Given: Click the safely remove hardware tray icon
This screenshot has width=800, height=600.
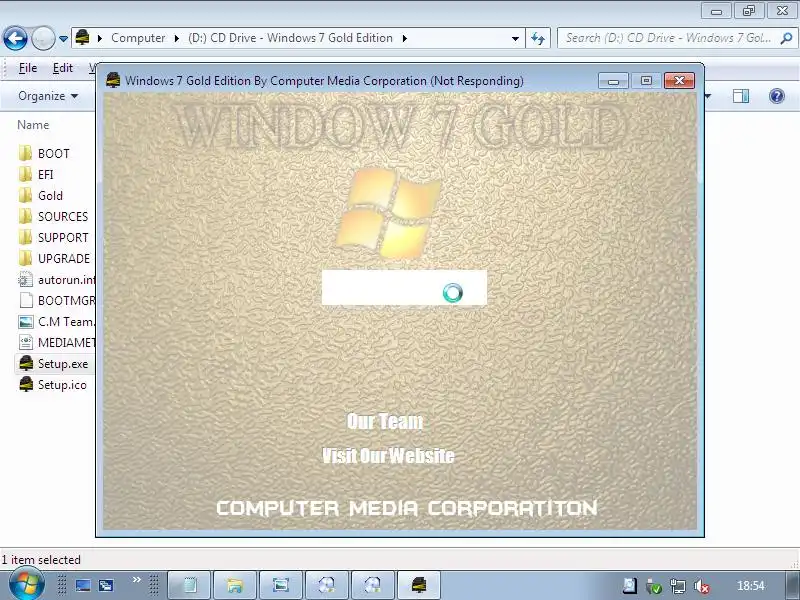Looking at the screenshot, I should point(654,586).
